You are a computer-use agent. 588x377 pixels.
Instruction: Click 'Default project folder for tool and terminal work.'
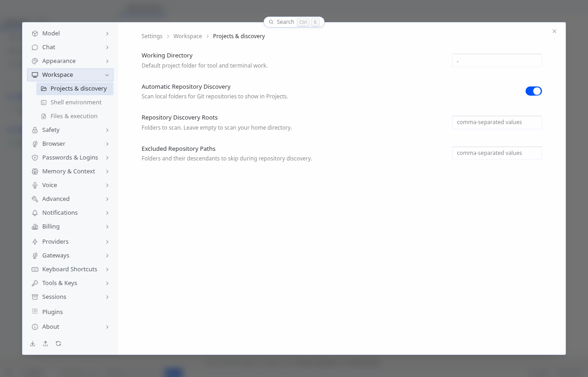click(204, 66)
